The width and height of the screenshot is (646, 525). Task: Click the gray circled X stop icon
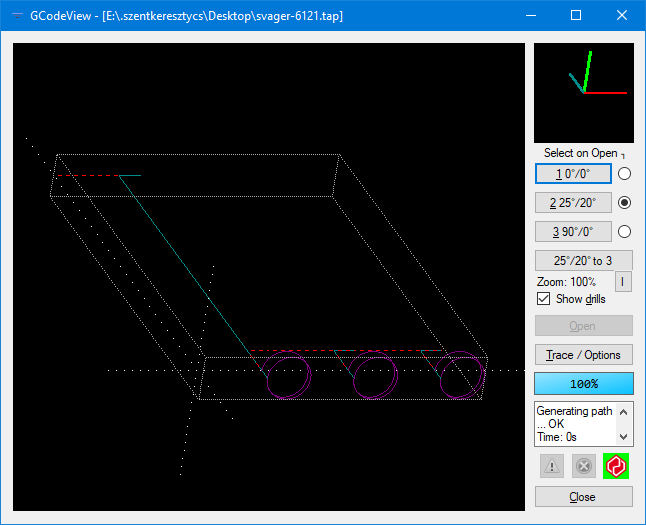(x=583, y=466)
